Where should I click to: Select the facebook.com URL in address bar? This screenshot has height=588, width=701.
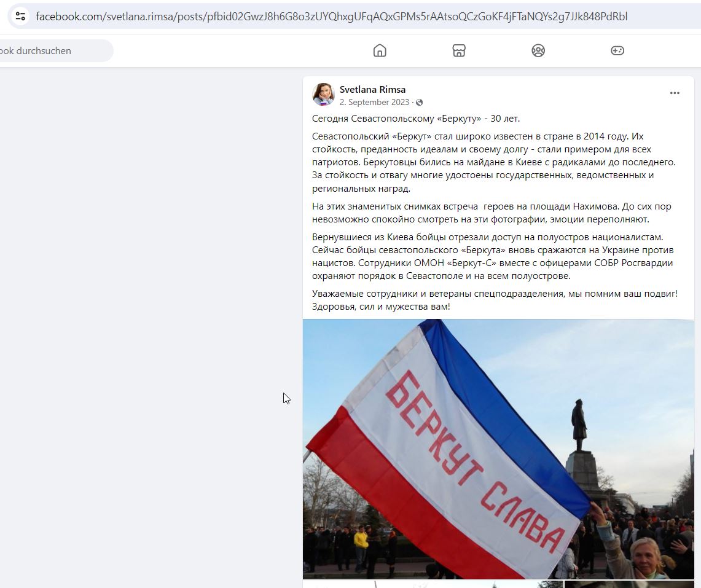(x=332, y=17)
